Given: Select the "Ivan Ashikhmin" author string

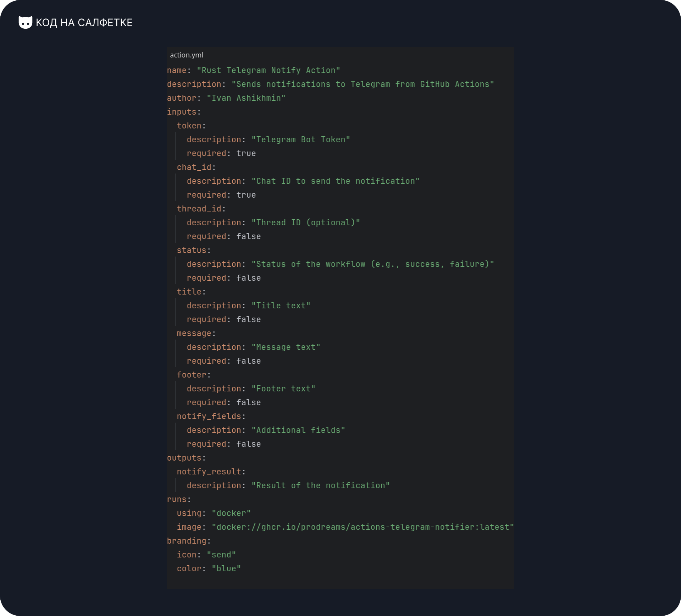Looking at the screenshot, I should 246,98.
